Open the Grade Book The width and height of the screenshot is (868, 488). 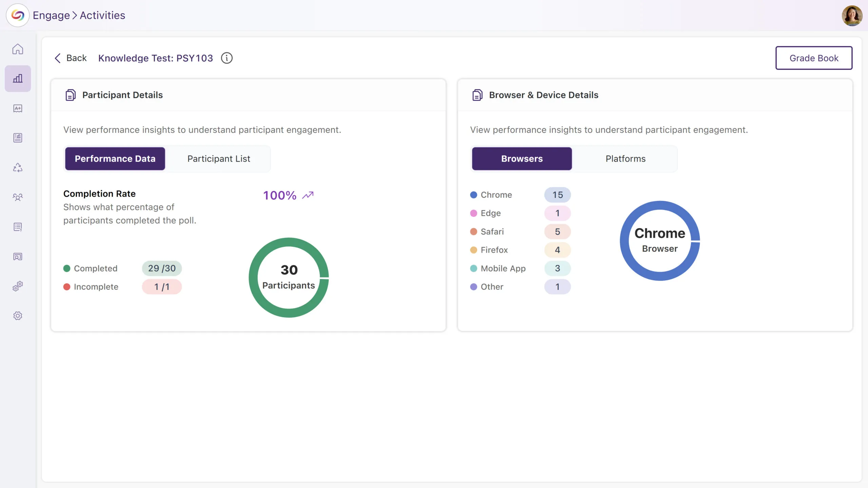coord(813,58)
